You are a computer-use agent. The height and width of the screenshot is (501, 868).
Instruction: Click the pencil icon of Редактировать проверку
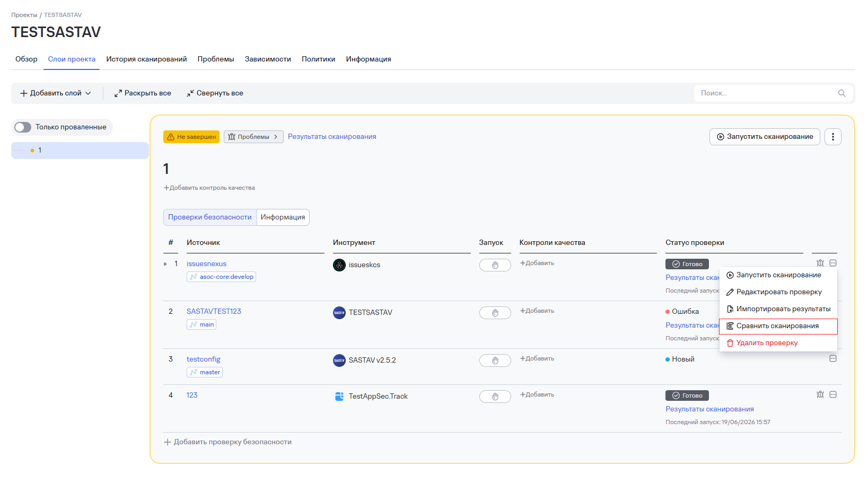click(730, 292)
